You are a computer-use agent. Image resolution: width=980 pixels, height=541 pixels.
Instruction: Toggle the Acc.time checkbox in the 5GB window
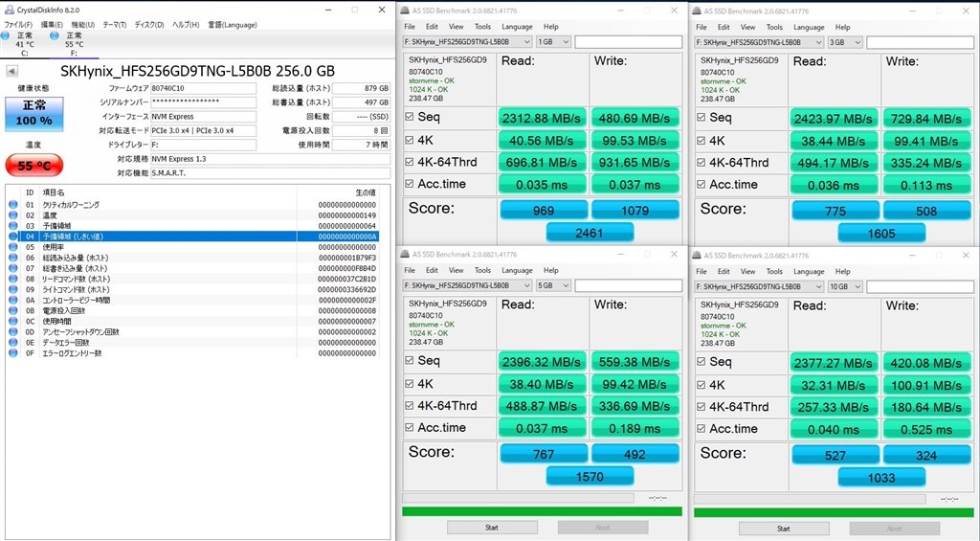coord(409,428)
